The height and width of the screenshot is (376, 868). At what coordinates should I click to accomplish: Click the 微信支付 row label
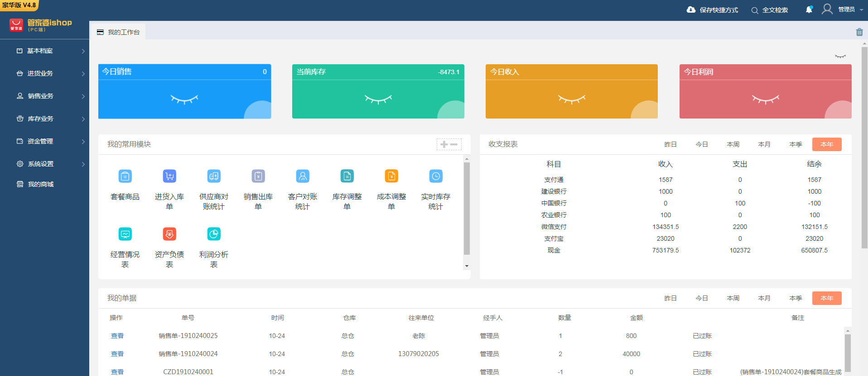[x=554, y=227]
